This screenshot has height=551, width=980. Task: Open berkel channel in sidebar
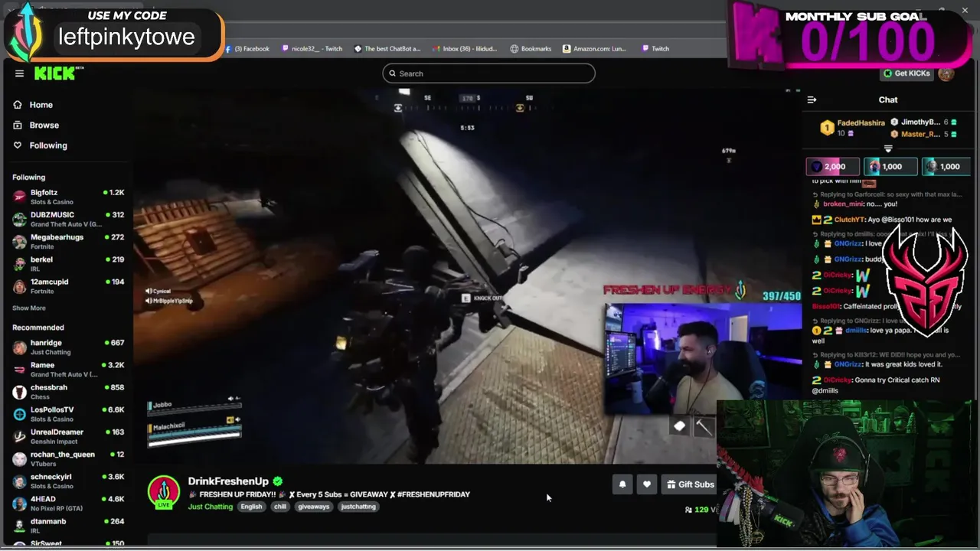click(x=68, y=263)
